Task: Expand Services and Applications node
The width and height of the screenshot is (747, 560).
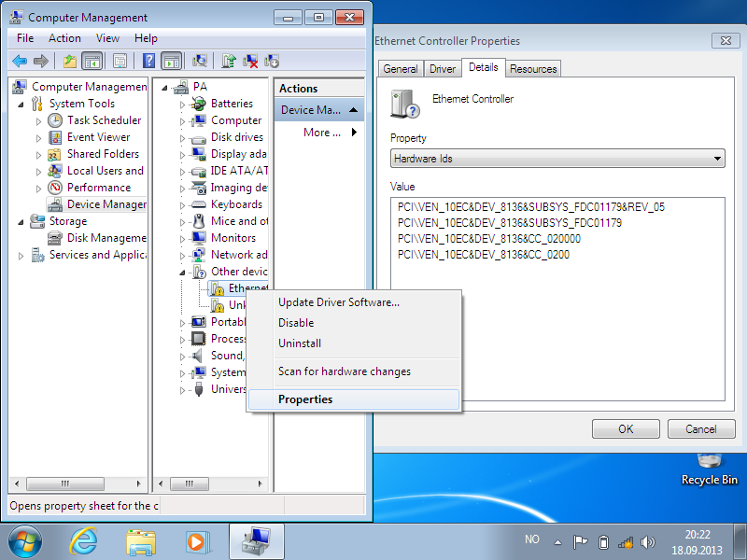Action: pos(21,256)
